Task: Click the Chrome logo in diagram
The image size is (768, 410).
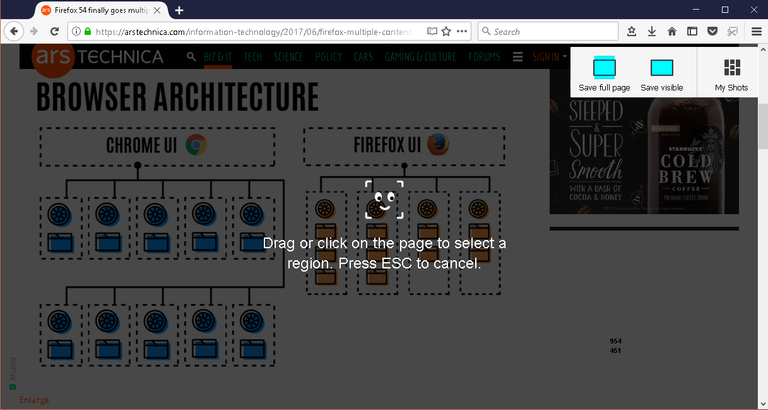Action: (x=196, y=145)
